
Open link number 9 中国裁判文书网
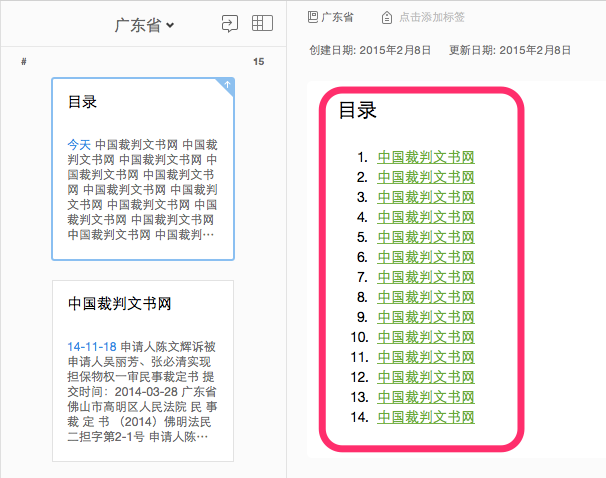(426, 318)
